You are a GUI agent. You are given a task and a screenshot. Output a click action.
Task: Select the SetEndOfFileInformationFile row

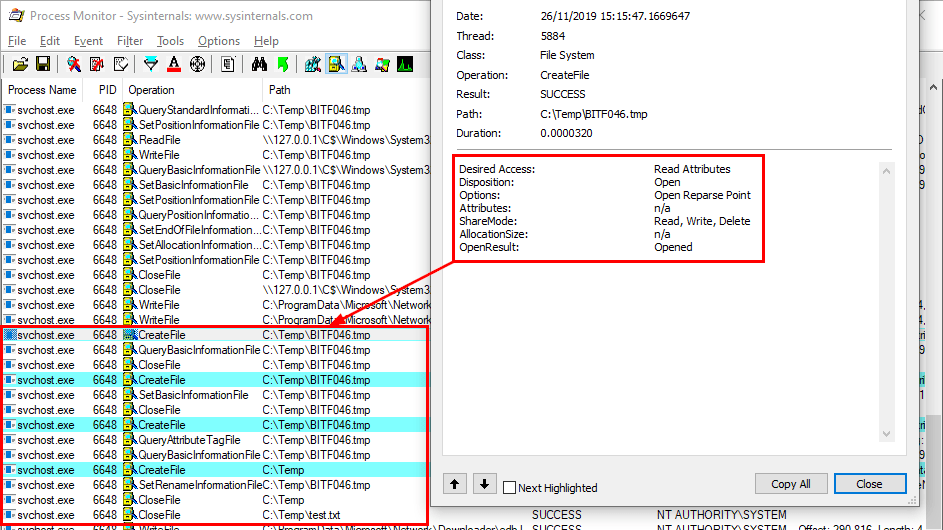[x=217, y=230]
